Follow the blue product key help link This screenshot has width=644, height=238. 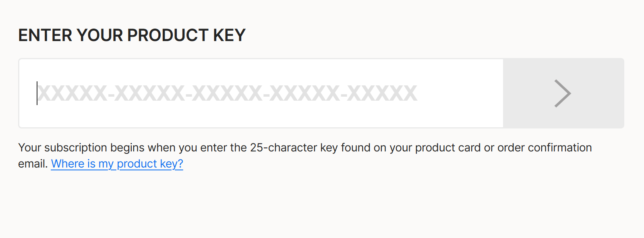point(117,164)
